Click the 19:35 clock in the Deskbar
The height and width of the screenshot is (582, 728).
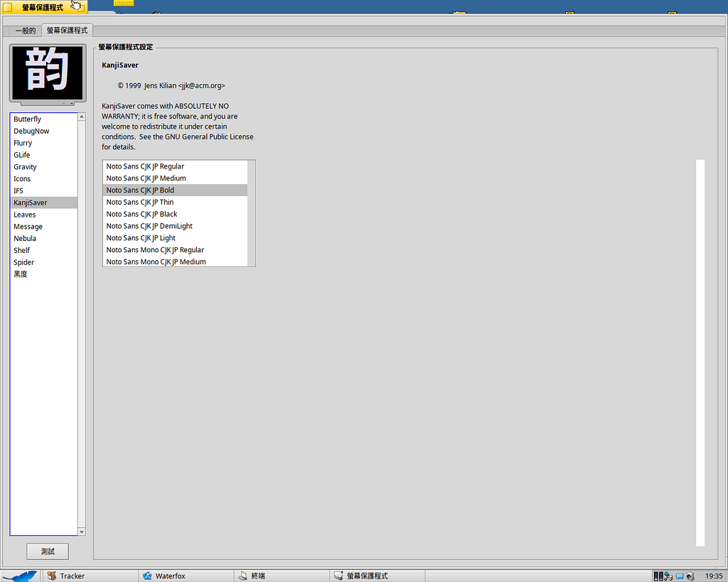tap(713, 576)
